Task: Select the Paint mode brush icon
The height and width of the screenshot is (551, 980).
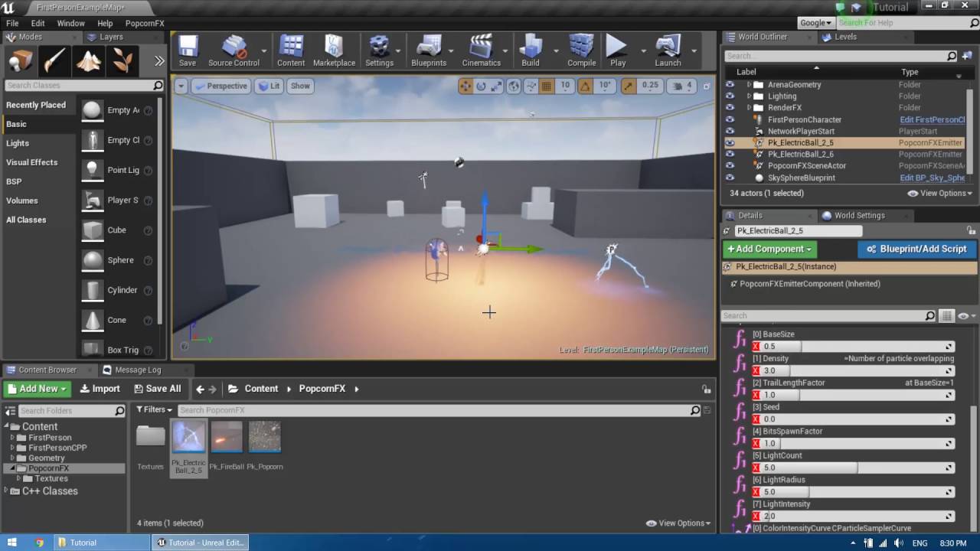Action: click(54, 60)
